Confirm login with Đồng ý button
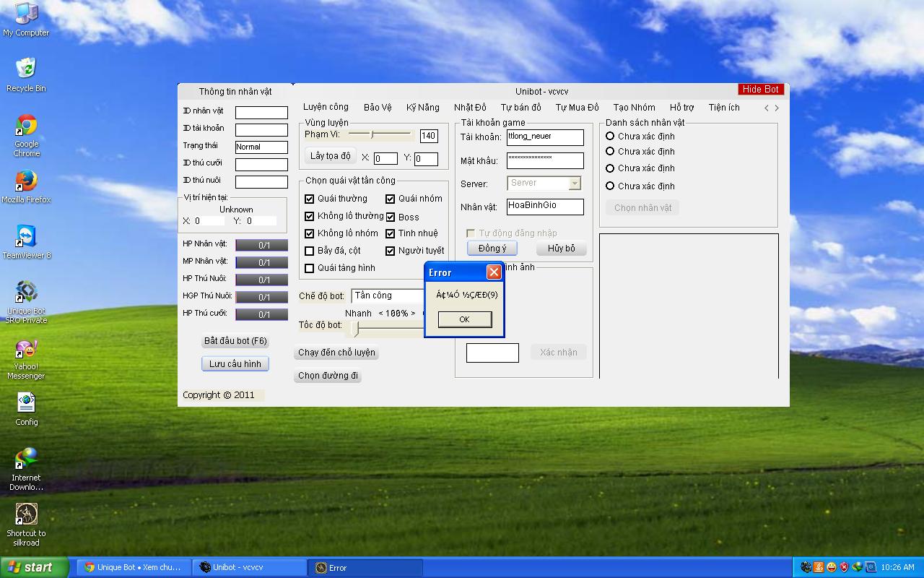The height and width of the screenshot is (578, 924). [x=492, y=248]
